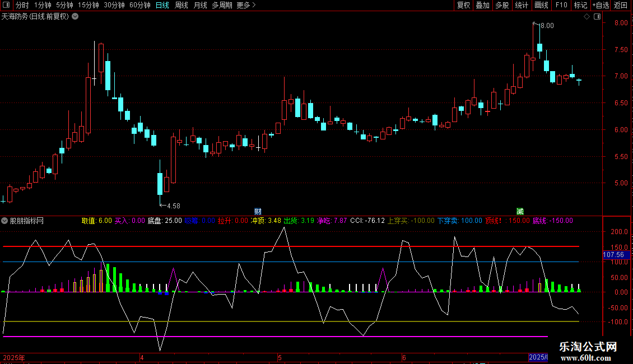Select the 15分钟 period
633x364 pixels.
(x=89, y=5)
